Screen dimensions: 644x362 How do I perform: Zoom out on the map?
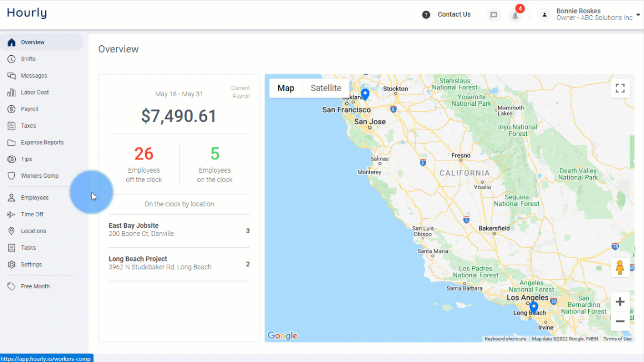(x=620, y=321)
